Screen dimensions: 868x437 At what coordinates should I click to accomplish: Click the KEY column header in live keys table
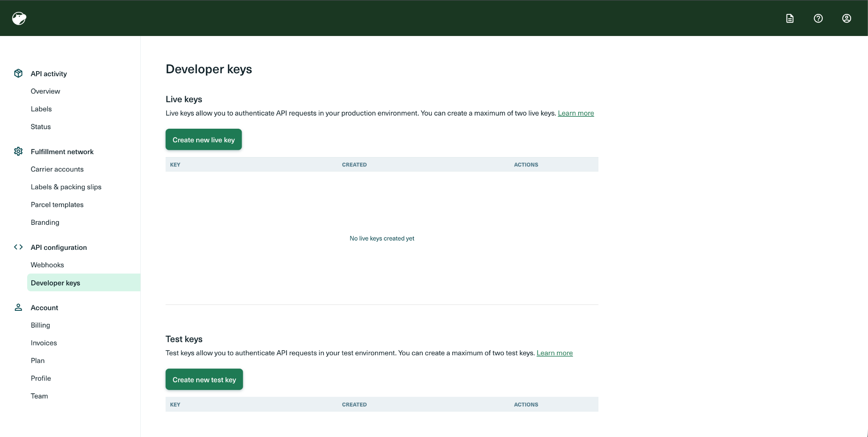[x=175, y=165]
